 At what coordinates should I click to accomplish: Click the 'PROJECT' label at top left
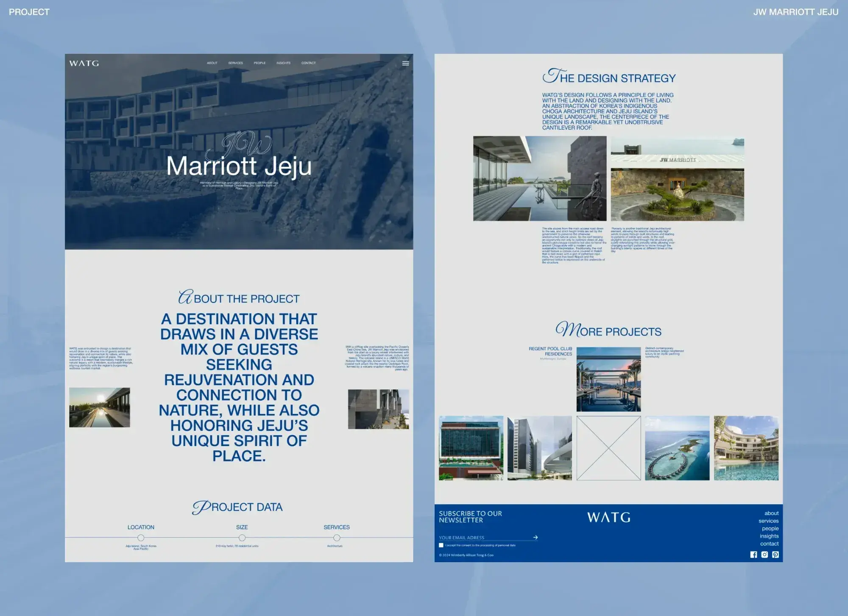[29, 12]
